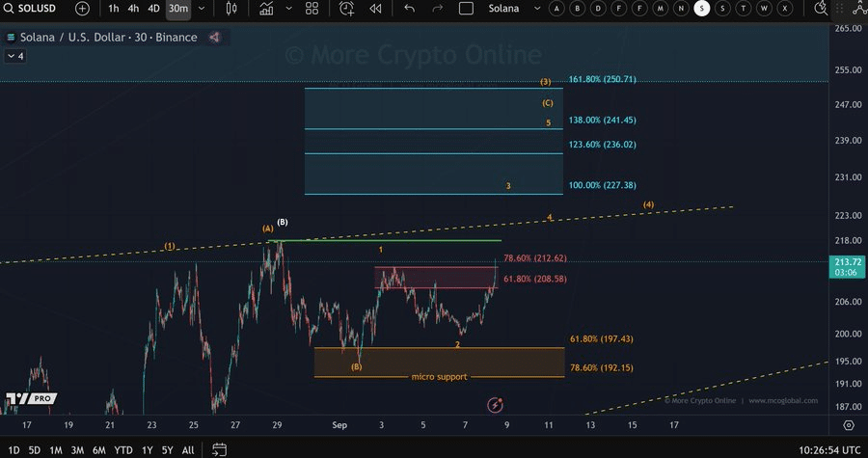This screenshot has height=458, width=868.
Task: Open chart settings gear near the price axis
Action: (848, 424)
